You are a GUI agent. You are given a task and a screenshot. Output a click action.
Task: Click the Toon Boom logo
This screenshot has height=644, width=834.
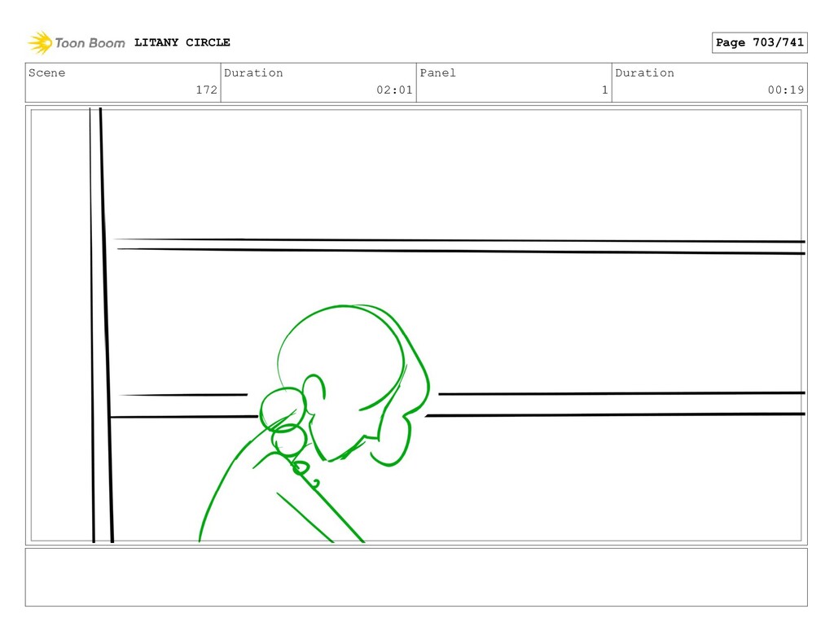click(x=77, y=42)
